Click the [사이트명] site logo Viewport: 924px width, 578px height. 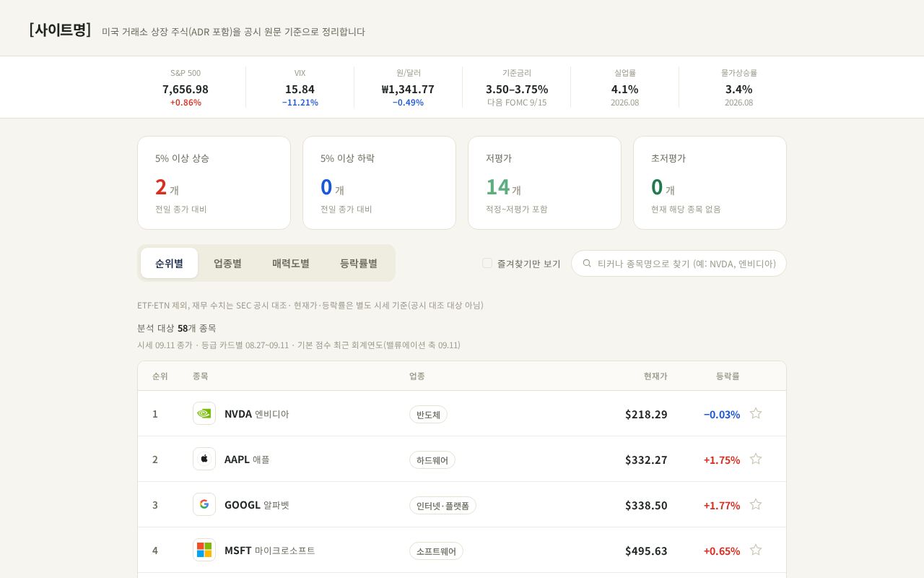click(60, 30)
